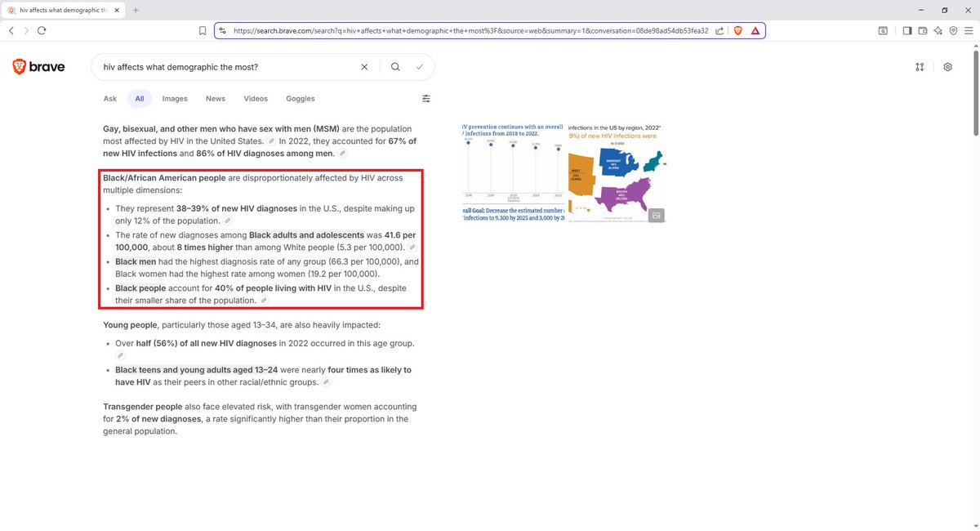980x531 pixels.
Task: Toggle the browser sidebar panel
Action: pos(907,30)
